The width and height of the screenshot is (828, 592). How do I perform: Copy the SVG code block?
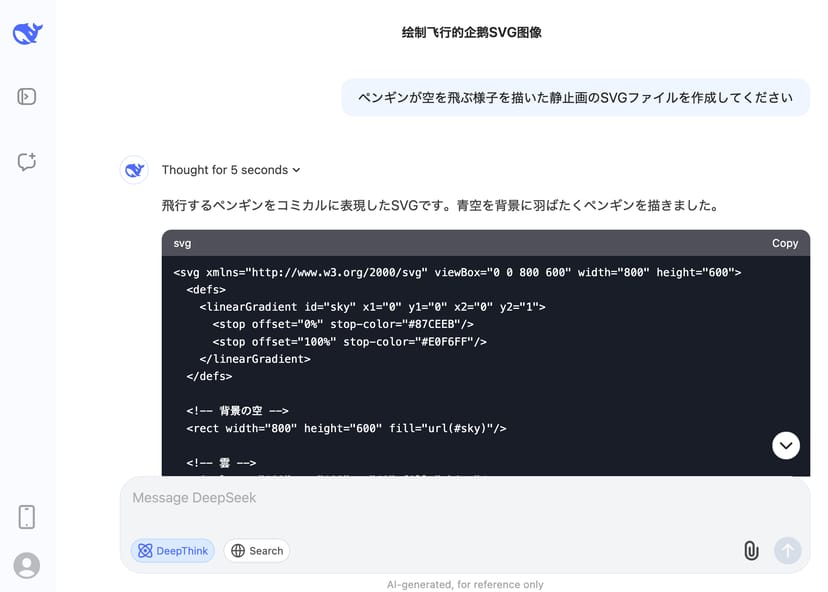click(785, 243)
